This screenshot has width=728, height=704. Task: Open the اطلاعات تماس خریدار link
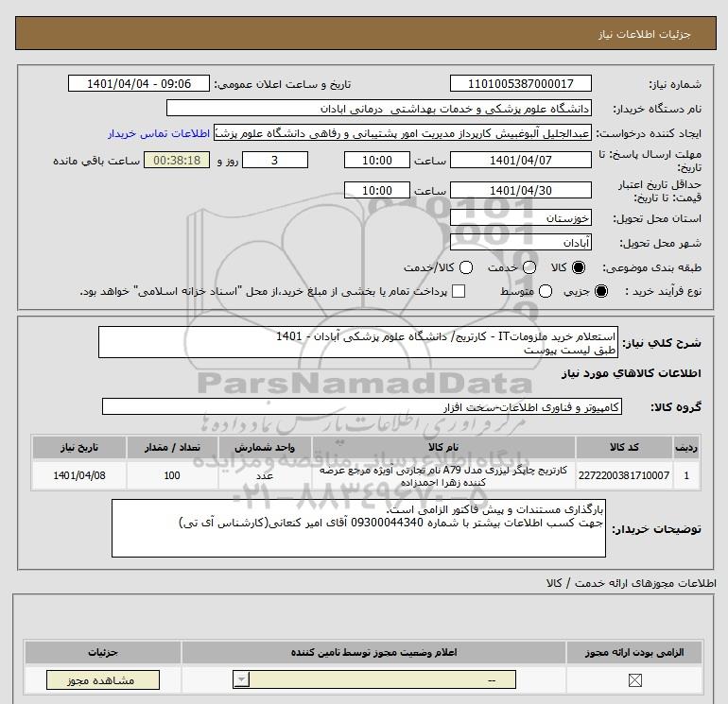[x=159, y=133]
